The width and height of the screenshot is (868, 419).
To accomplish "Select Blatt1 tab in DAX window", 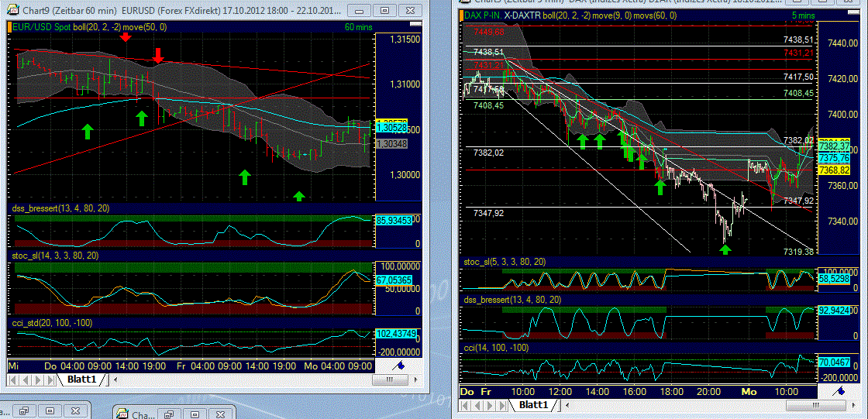I will click(x=533, y=406).
